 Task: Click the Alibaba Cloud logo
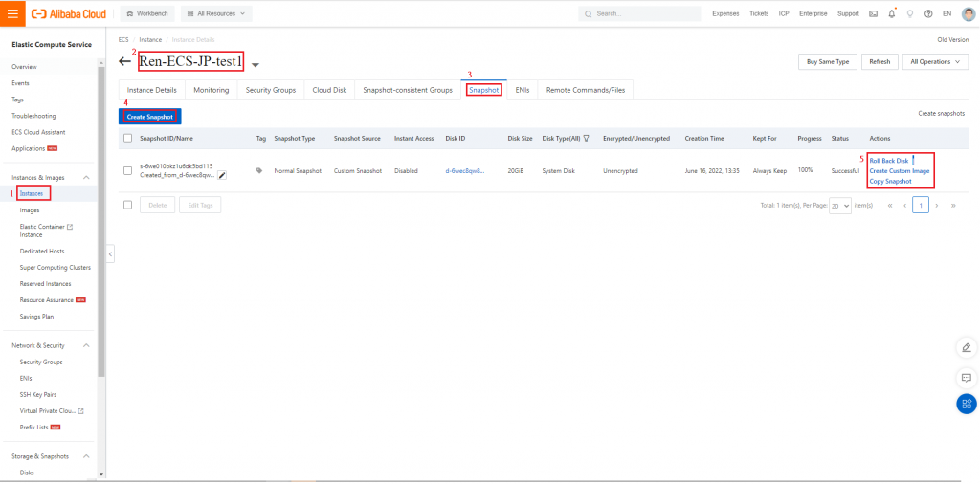[x=69, y=13]
